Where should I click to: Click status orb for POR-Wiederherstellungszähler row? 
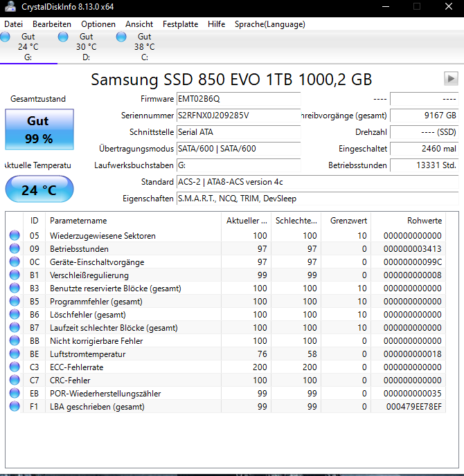click(x=15, y=393)
